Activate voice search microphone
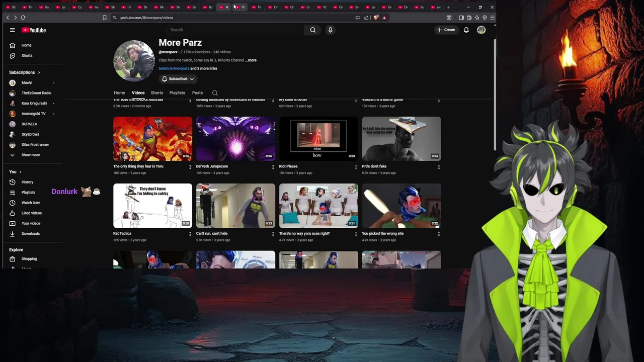Viewport: 644px width, 362px height. 330,30
